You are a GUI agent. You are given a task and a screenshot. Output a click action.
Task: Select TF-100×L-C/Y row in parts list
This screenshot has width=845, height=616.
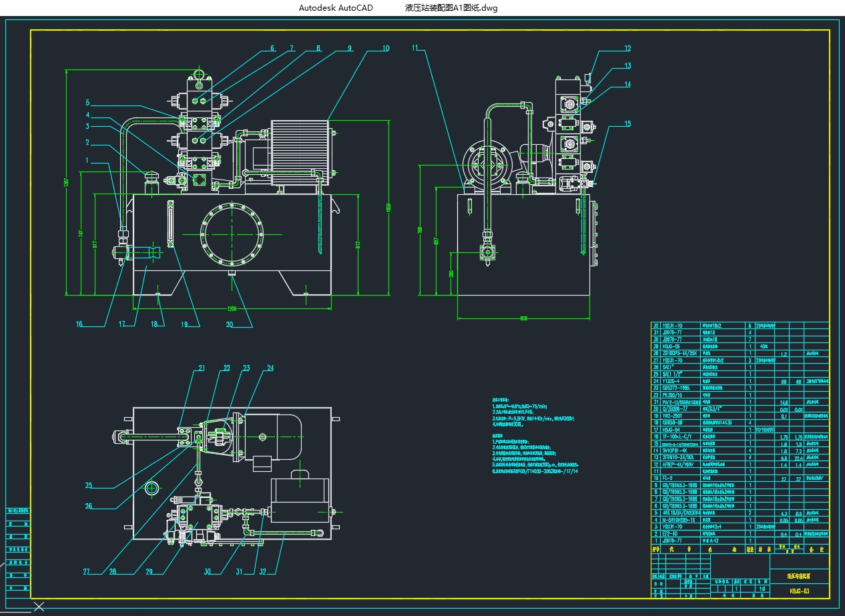coord(740,436)
